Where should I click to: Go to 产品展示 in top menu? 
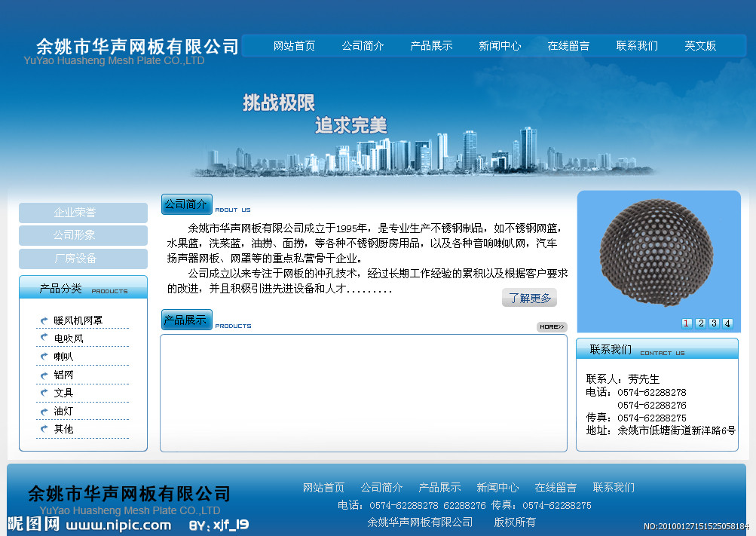click(x=431, y=46)
